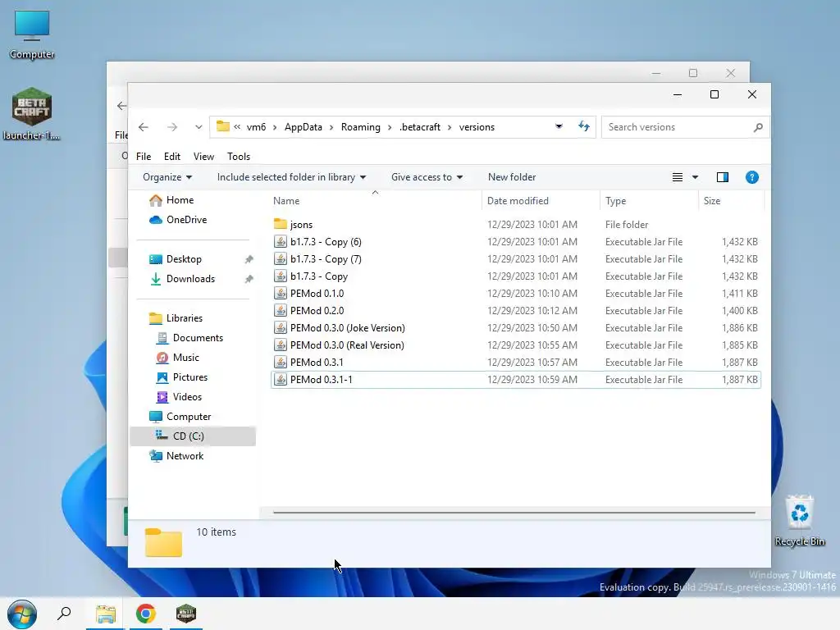This screenshot has height=630, width=840.
Task: Click the change view icon
Action: point(677,177)
